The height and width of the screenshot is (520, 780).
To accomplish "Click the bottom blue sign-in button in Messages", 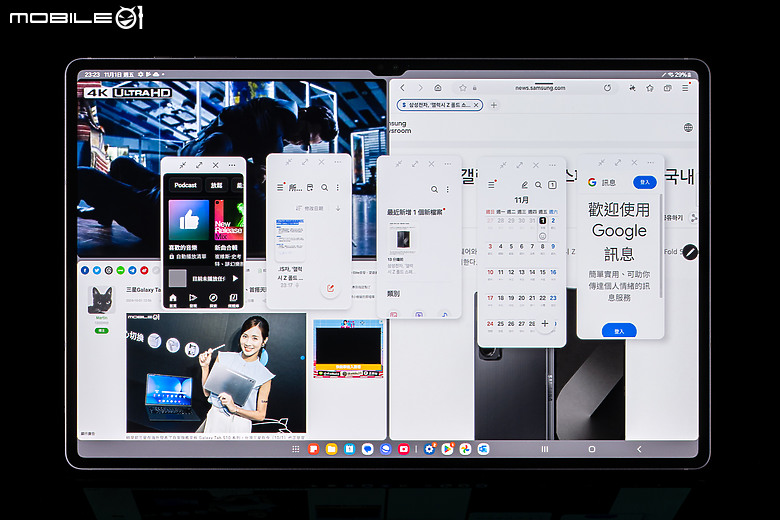I will (619, 331).
